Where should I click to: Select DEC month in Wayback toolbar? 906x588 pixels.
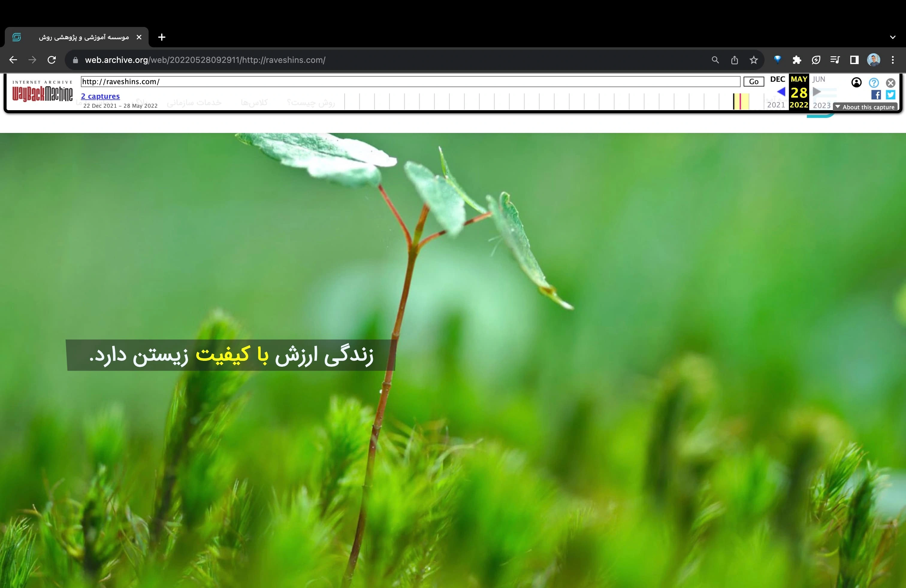click(777, 79)
